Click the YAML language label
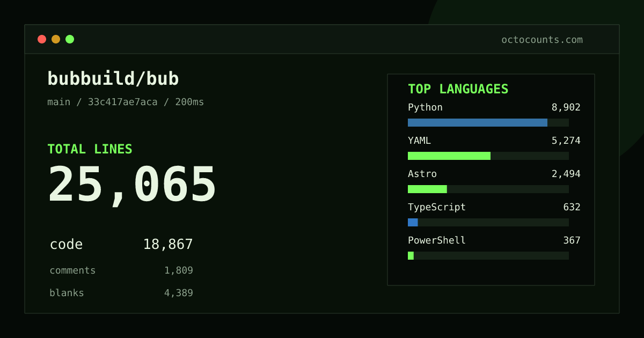Viewport: 644px width, 338px height. pyautogui.click(x=419, y=141)
